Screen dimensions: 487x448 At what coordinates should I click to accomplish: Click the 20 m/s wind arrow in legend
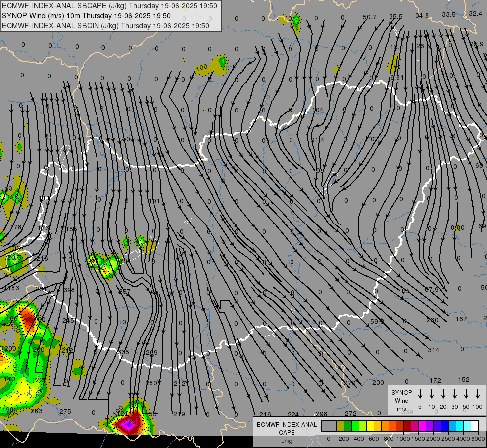[443, 393]
